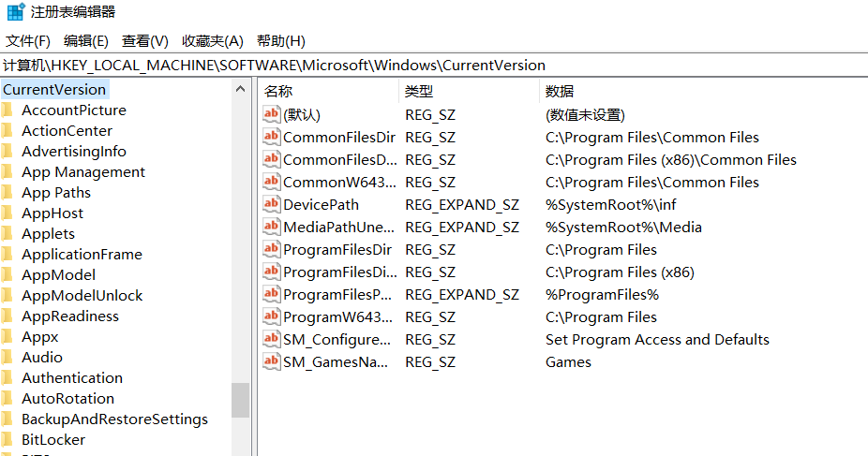Click the C:\Program Files (x86)\Common Files data
This screenshot has height=456, width=868.
click(x=671, y=160)
